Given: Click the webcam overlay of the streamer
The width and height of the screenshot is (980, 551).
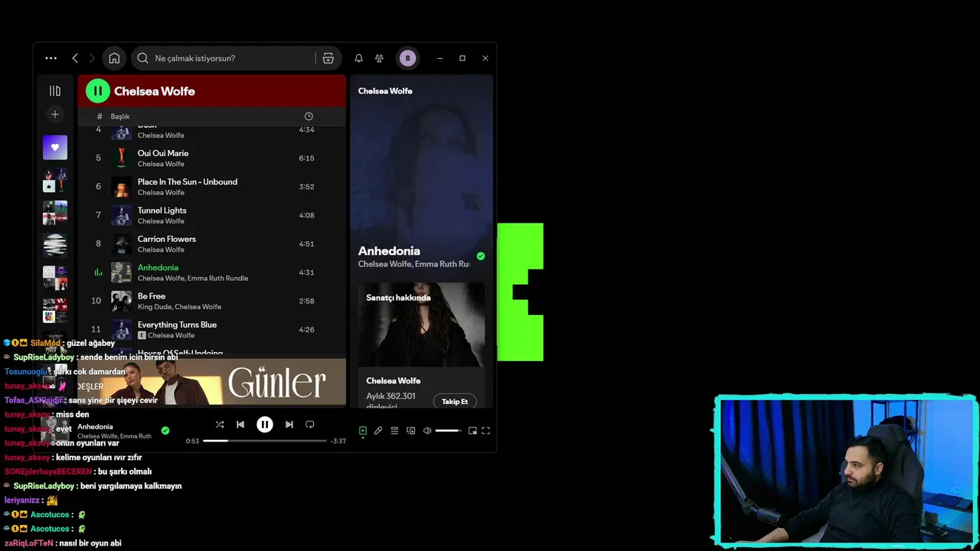Looking at the screenshot, I should (x=846, y=471).
